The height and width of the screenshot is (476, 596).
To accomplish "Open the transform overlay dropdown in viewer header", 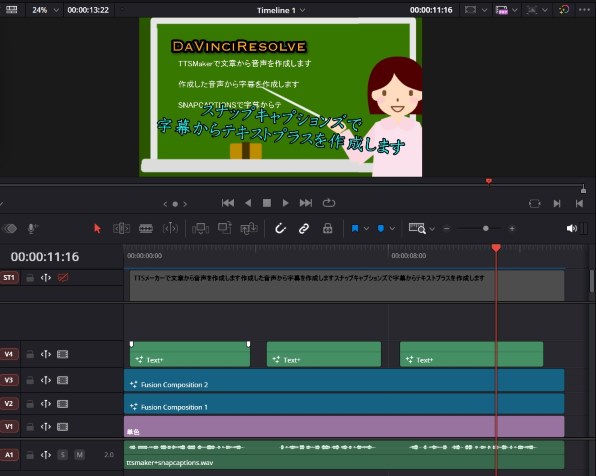I will pyautogui.click(x=545, y=10).
